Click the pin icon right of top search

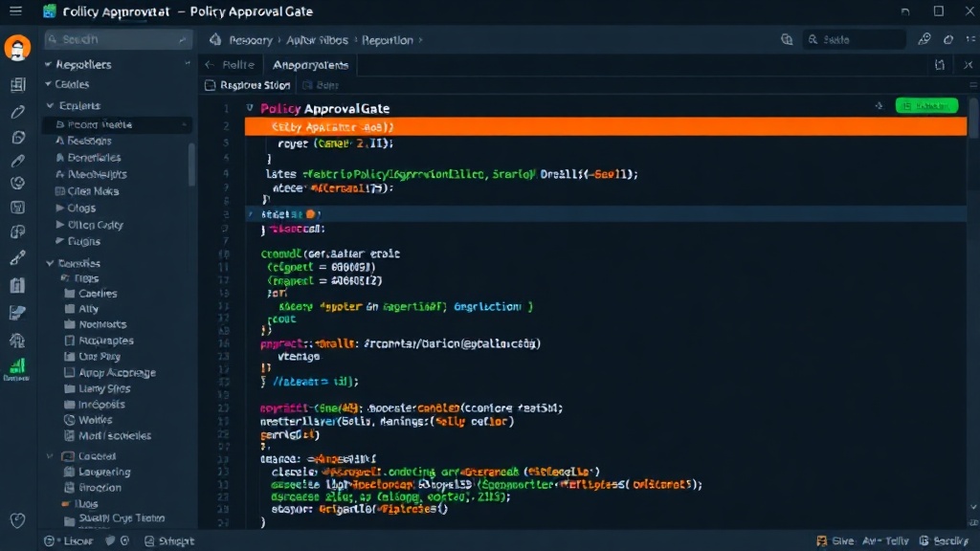tap(924, 39)
